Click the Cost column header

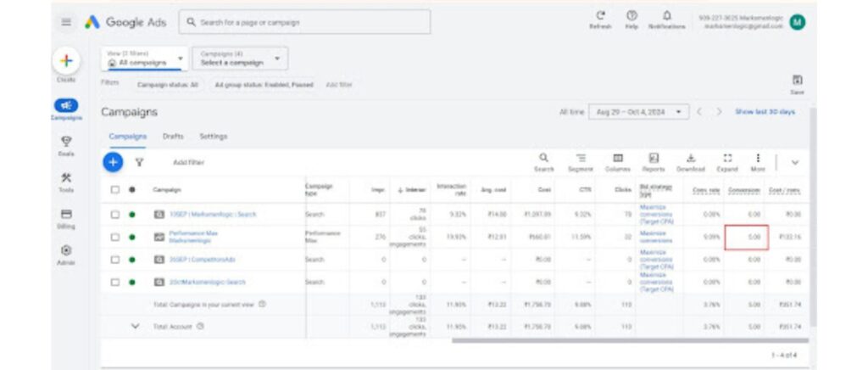[x=543, y=190]
